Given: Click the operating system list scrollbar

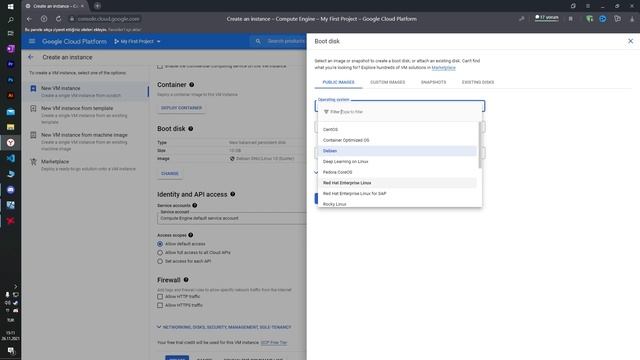Looking at the screenshot, I should (480, 145).
